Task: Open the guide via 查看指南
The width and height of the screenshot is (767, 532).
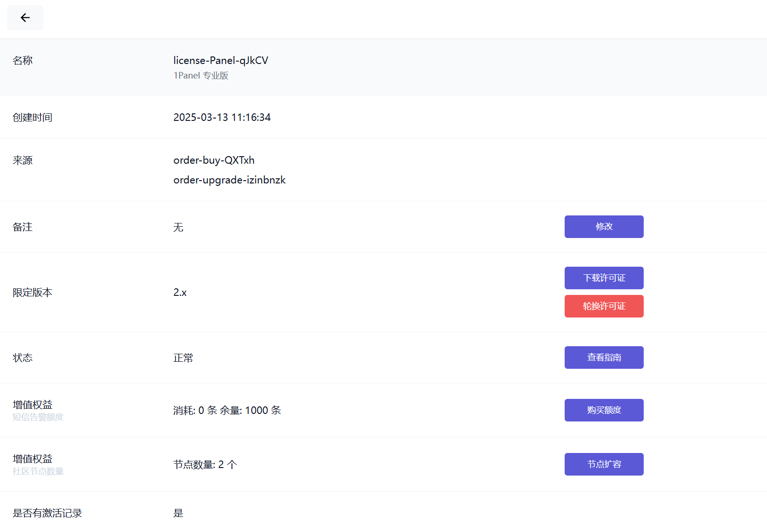Action: (x=604, y=357)
